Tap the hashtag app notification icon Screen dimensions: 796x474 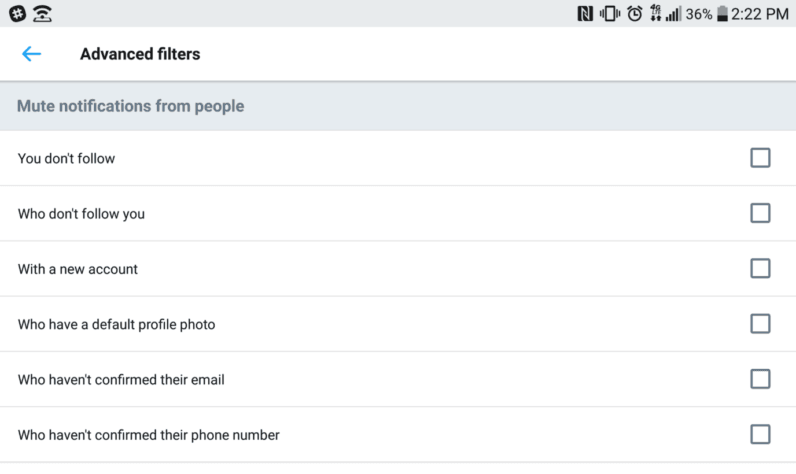click(18, 14)
